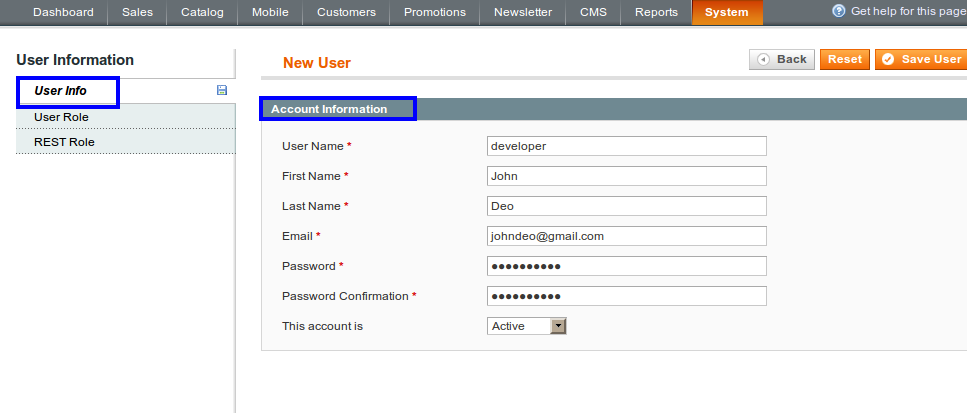Open the This account is dropdown
Viewport: 967px width, 413px height.
pyautogui.click(x=528, y=326)
